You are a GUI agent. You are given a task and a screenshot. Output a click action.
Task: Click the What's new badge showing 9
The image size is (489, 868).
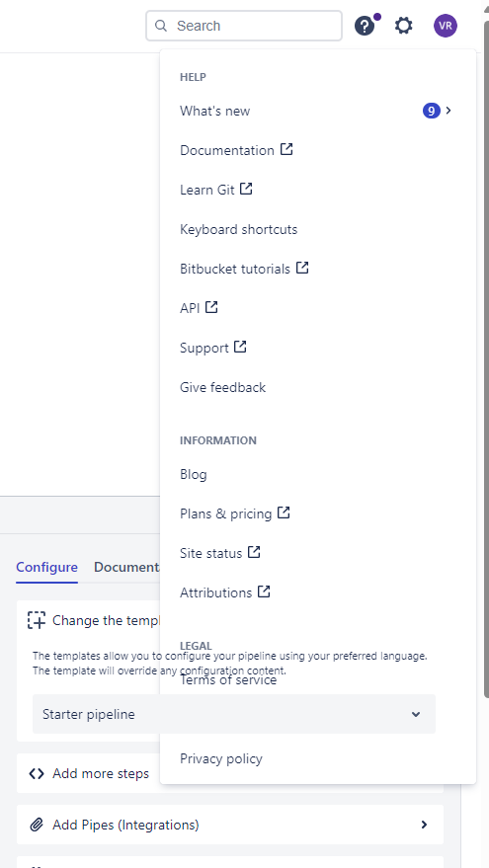point(432,111)
